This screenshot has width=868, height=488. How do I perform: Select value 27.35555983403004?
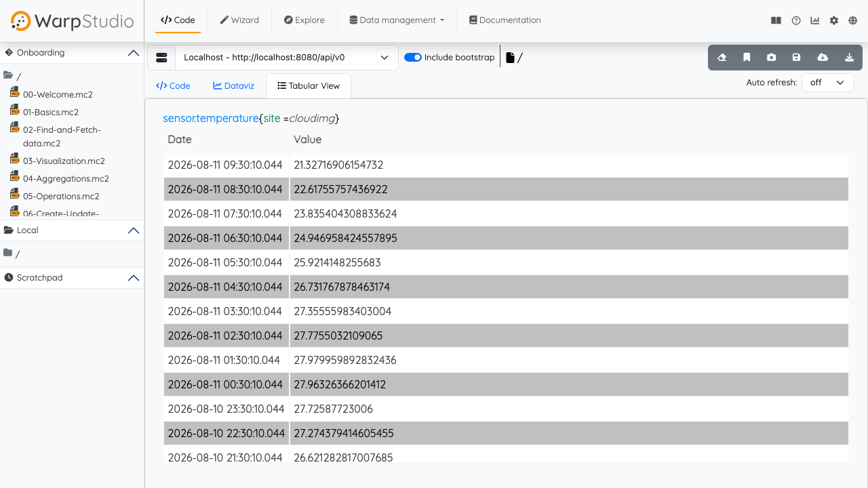point(342,311)
